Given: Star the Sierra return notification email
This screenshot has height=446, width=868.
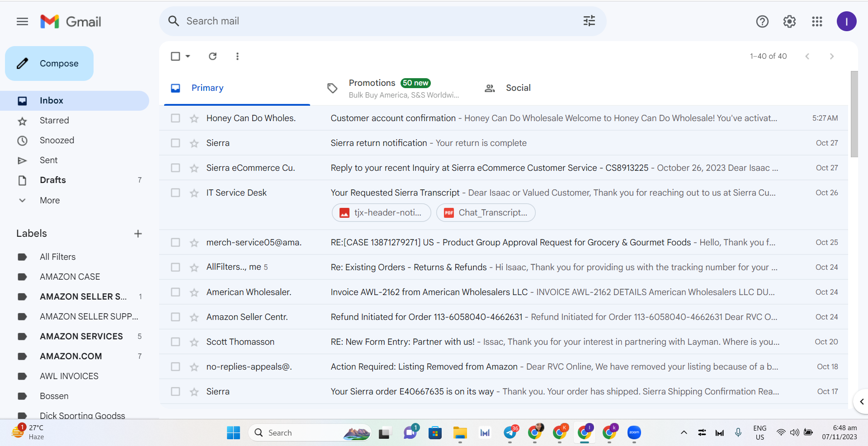Looking at the screenshot, I should [194, 143].
